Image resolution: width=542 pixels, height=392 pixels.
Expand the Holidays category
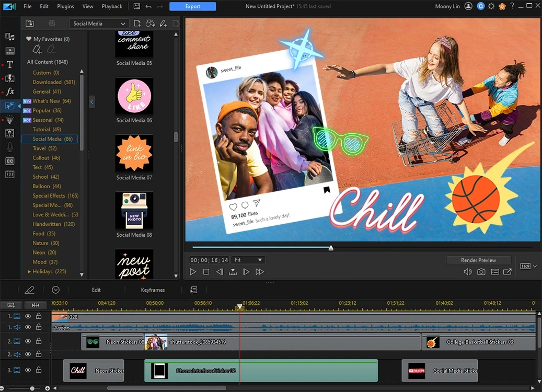pyautogui.click(x=29, y=272)
